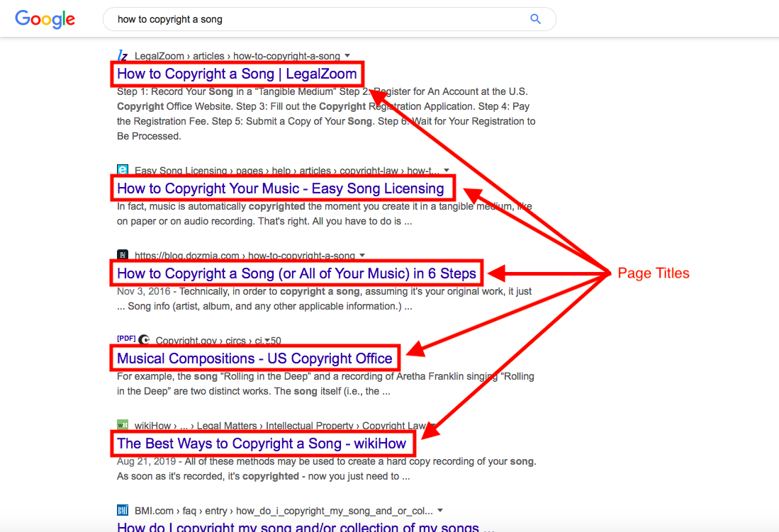Click the snippet starting 'For example, the song'

point(325,383)
